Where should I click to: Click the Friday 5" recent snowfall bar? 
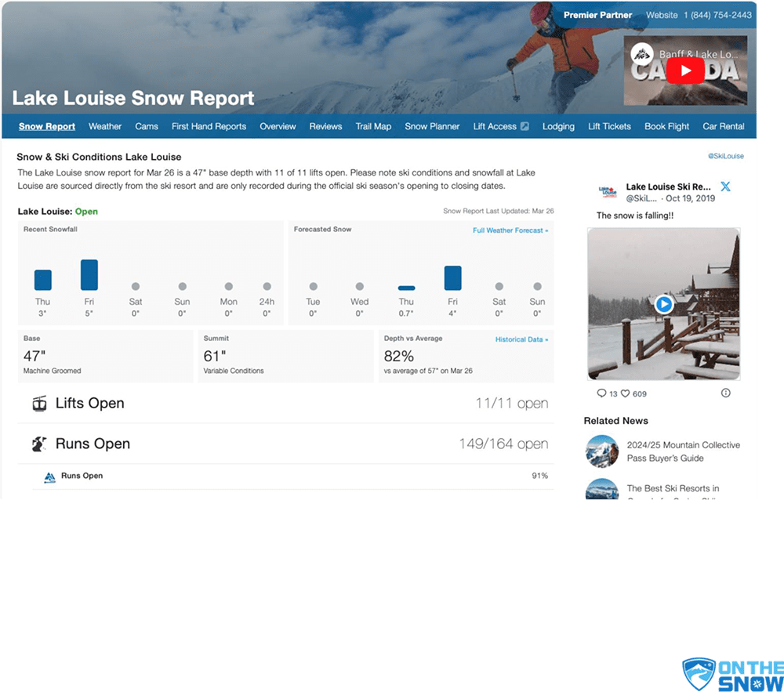pos(89,275)
